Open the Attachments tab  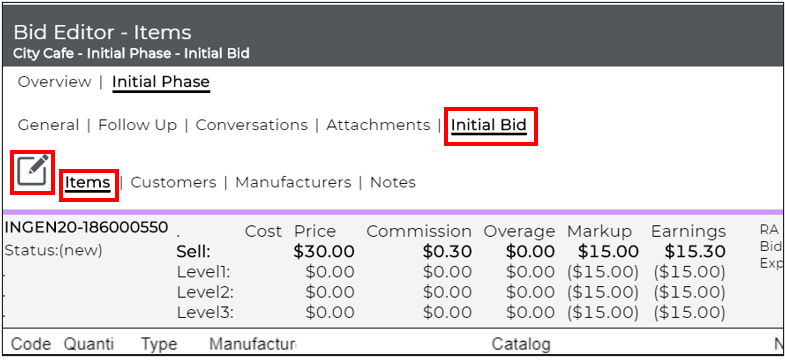tap(378, 125)
